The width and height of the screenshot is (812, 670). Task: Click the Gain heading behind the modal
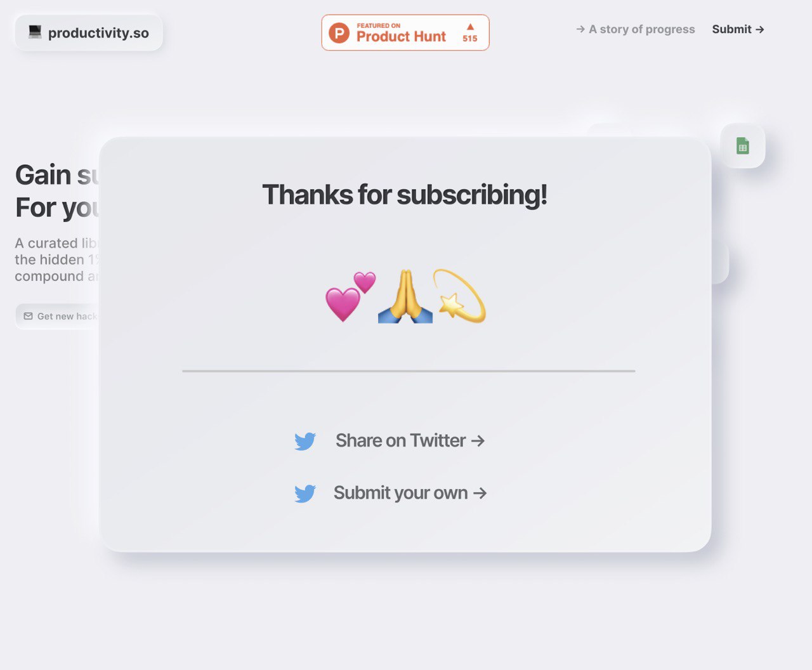pyautogui.click(x=43, y=175)
